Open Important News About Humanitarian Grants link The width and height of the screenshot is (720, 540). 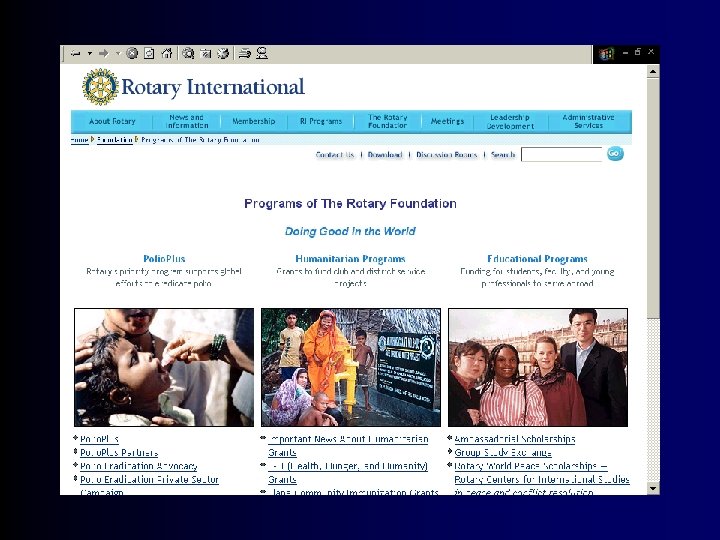coord(348,446)
